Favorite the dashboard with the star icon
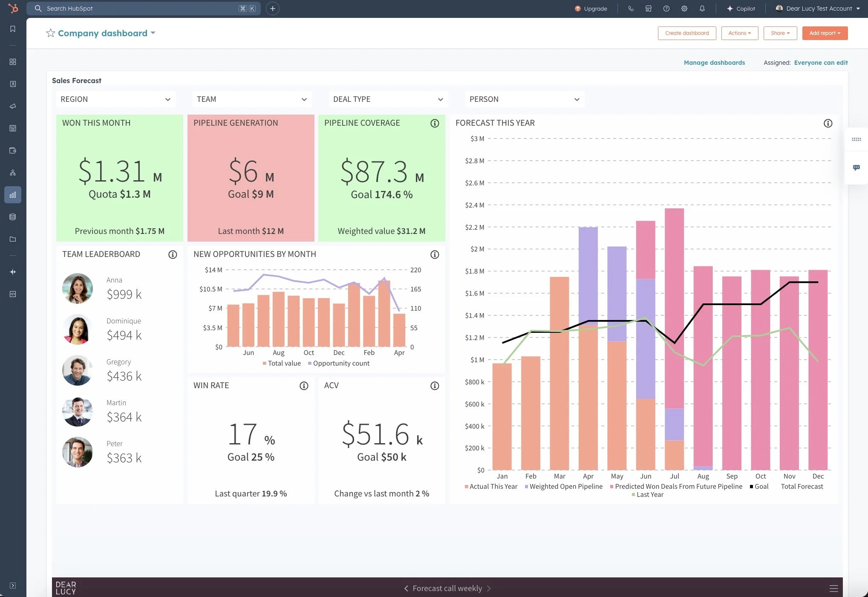This screenshot has width=868, height=597. pyautogui.click(x=51, y=33)
